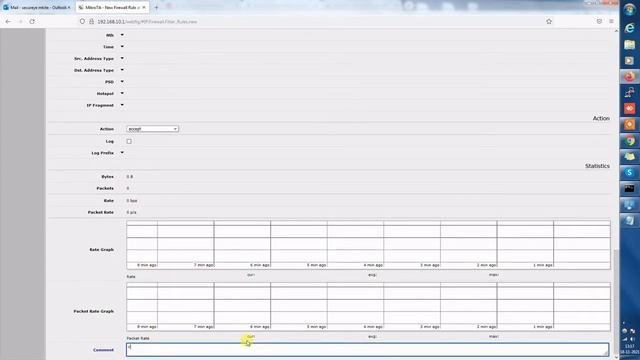Click the Statistics section heading
The height and width of the screenshot is (360, 640).
[597, 166]
